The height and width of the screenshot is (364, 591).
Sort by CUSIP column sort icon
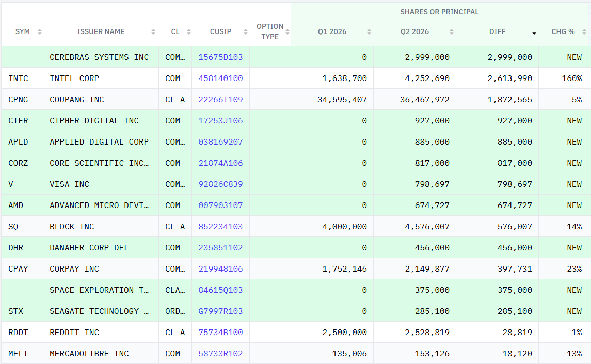point(245,32)
